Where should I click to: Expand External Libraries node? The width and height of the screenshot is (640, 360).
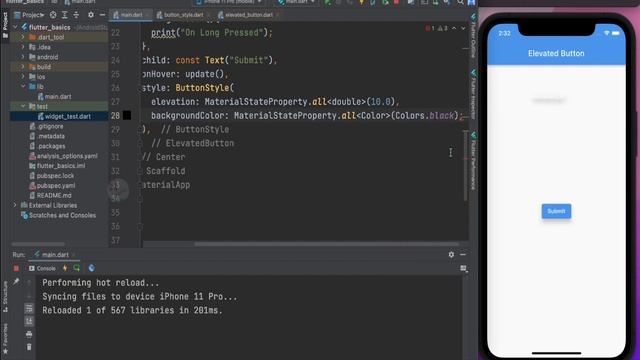pos(16,205)
